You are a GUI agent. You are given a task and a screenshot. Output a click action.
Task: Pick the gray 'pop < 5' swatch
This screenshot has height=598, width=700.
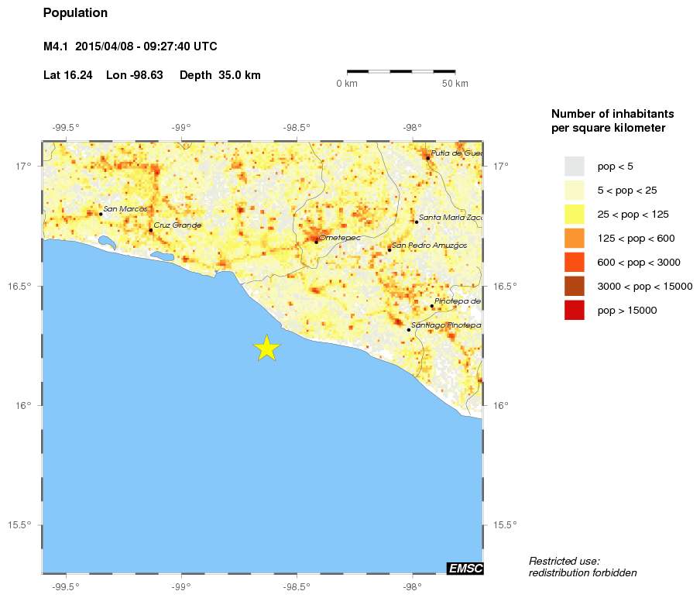(574, 167)
